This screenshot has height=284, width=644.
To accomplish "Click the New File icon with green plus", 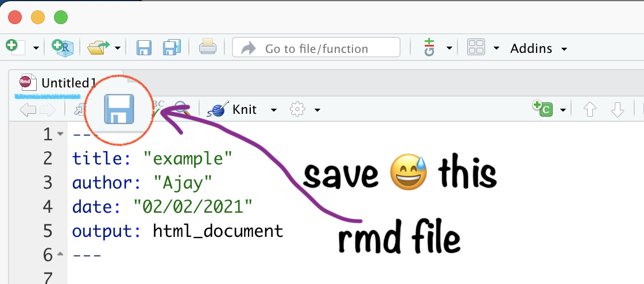I will tap(15, 47).
